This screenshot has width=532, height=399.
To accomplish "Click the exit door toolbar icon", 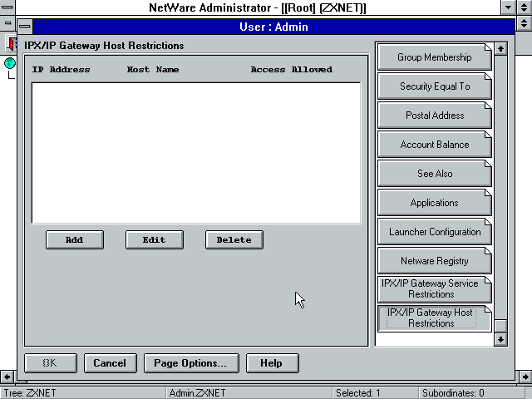I will [x=12, y=43].
